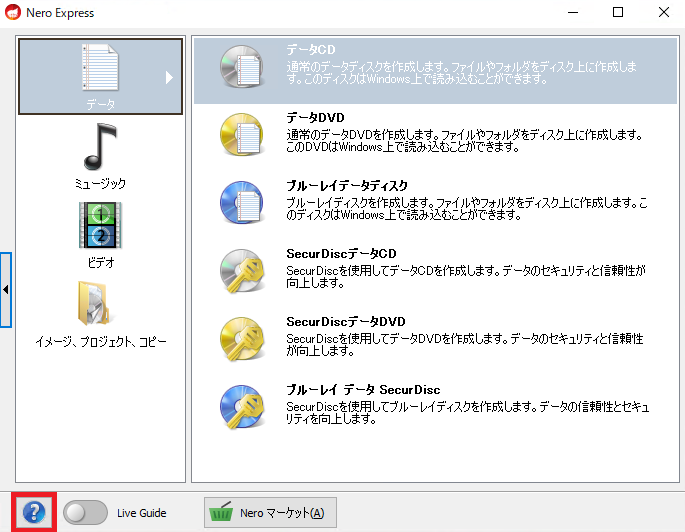Open the ミュージック category music note icon
The height and width of the screenshot is (532, 685).
pyautogui.click(x=100, y=146)
